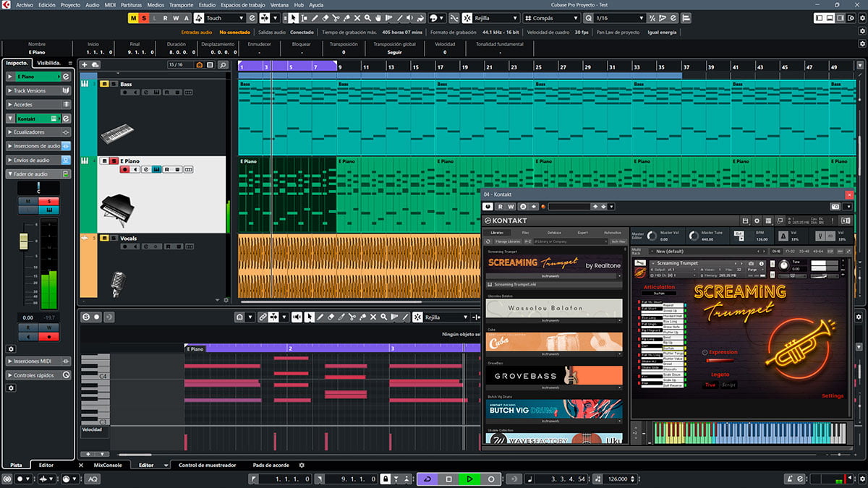868x488 pixels.
Task: Select the Glue tool in the main toolbar
Action: (x=346, y=17)
